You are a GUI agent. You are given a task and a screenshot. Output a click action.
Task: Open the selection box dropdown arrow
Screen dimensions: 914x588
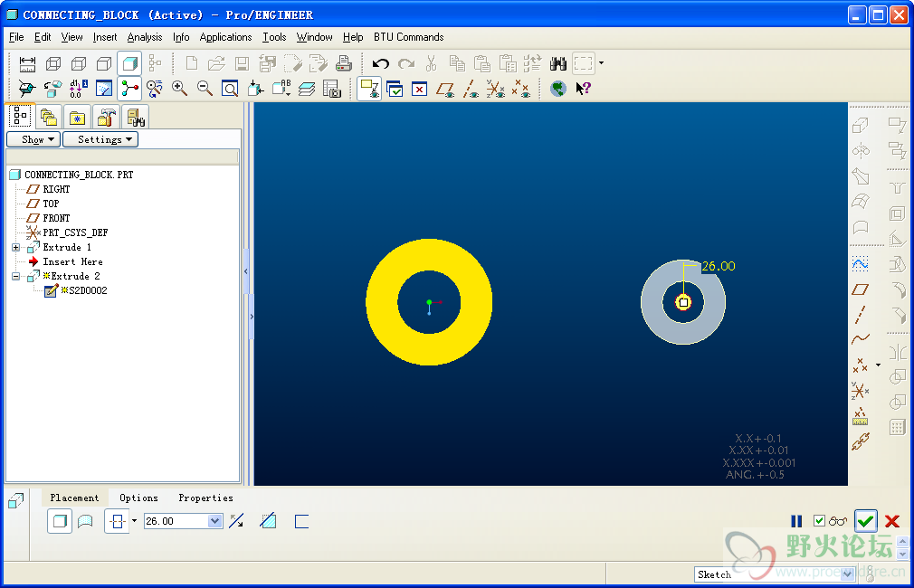601,63
